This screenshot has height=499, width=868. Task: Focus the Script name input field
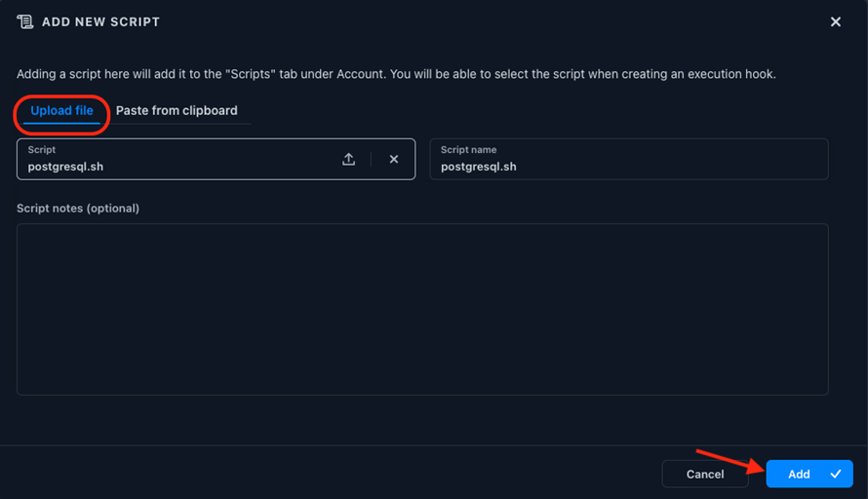629,159
